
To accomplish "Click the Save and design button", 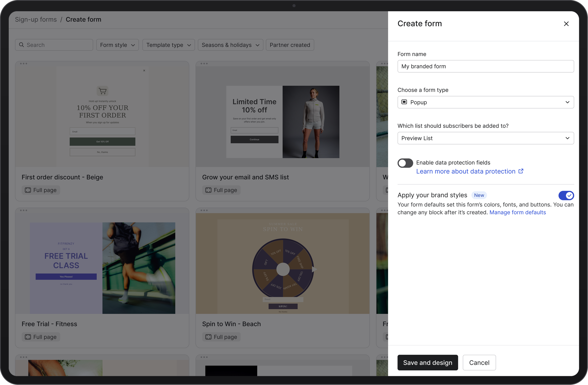I will pyautogui.click(x=428, y=363).
